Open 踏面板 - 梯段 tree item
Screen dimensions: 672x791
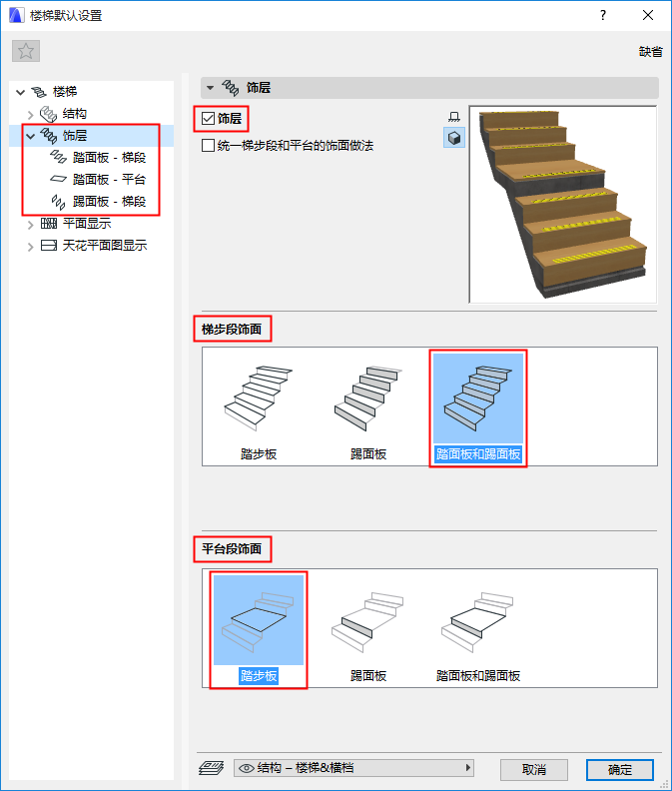pyautogui.click(x=109, y=158)
